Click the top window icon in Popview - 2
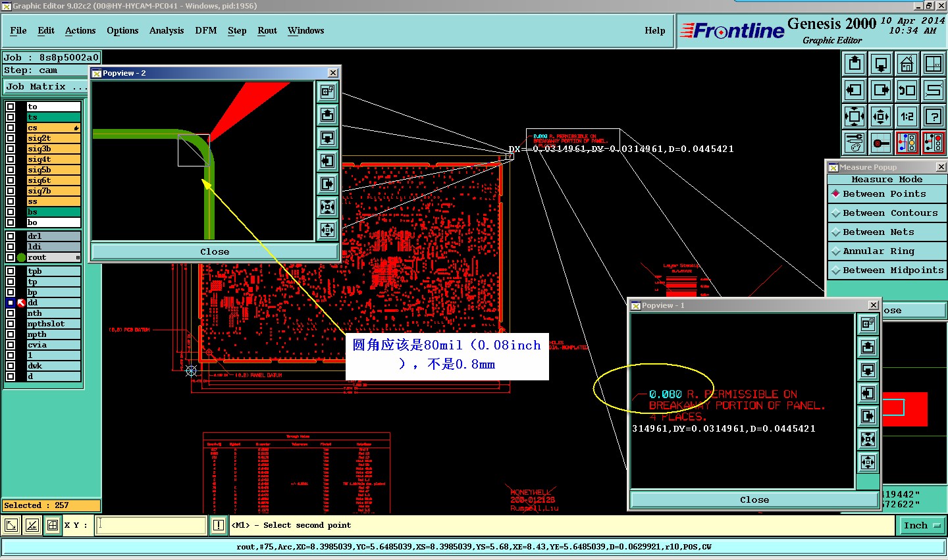Viewport: 948px width, 560px height. [x=328, y=92]
